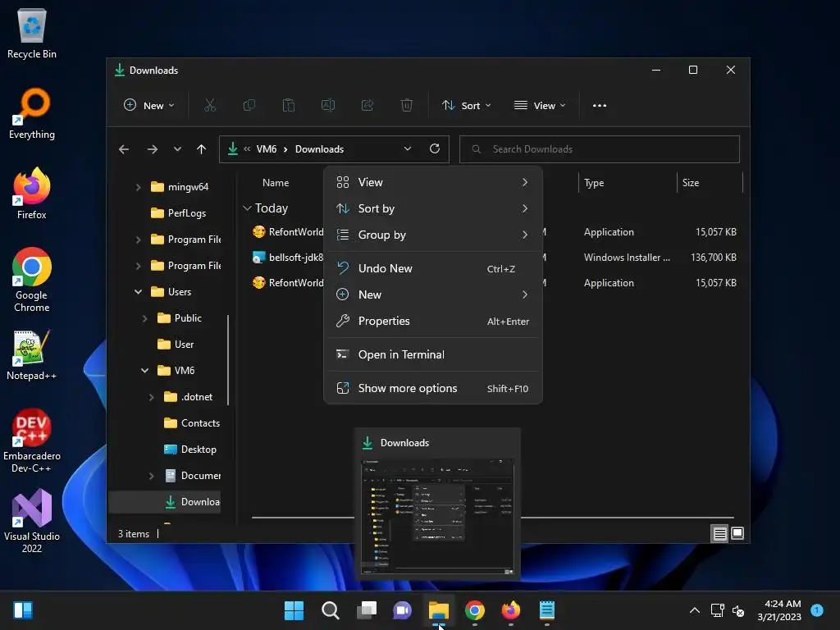Click the Delete trash icon

coord(407,106)
